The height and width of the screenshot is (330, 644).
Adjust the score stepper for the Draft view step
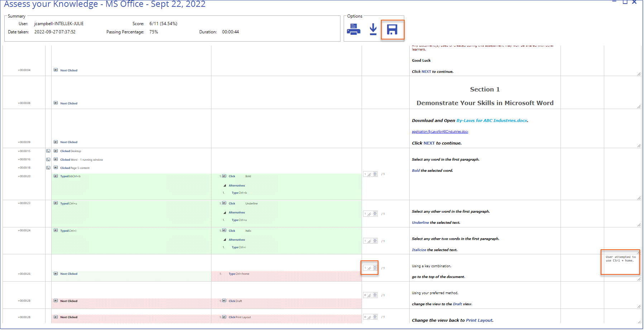click(375, 295)
